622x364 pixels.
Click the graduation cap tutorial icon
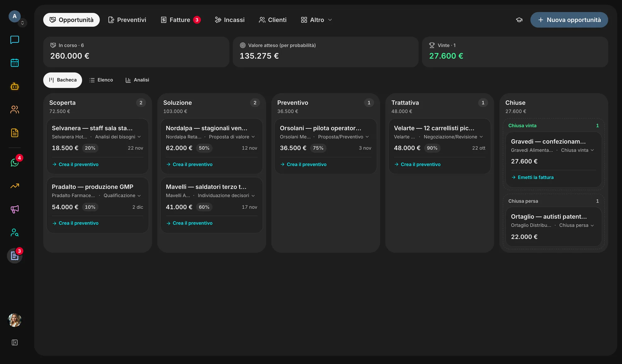point(519,20)
